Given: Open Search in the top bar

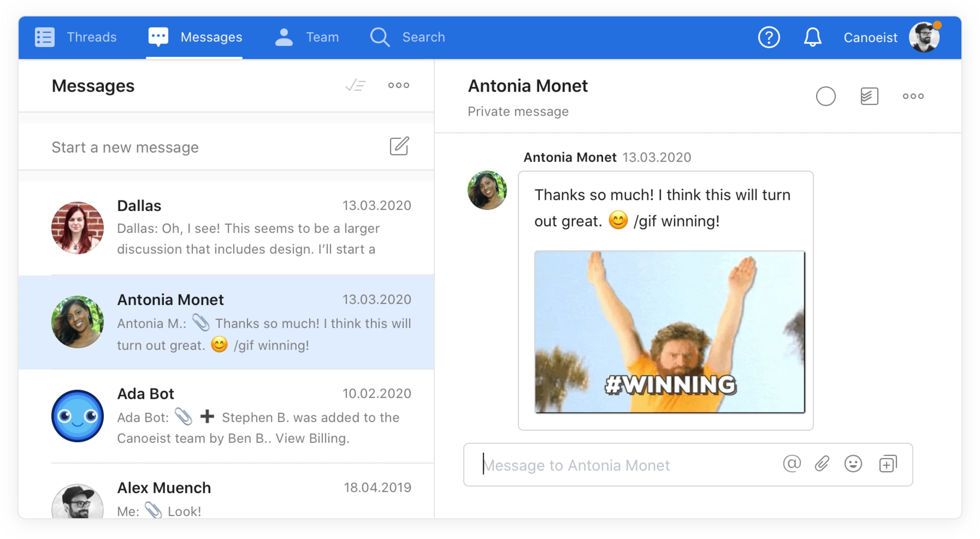Looking at the screenshot, I should 407,37.
